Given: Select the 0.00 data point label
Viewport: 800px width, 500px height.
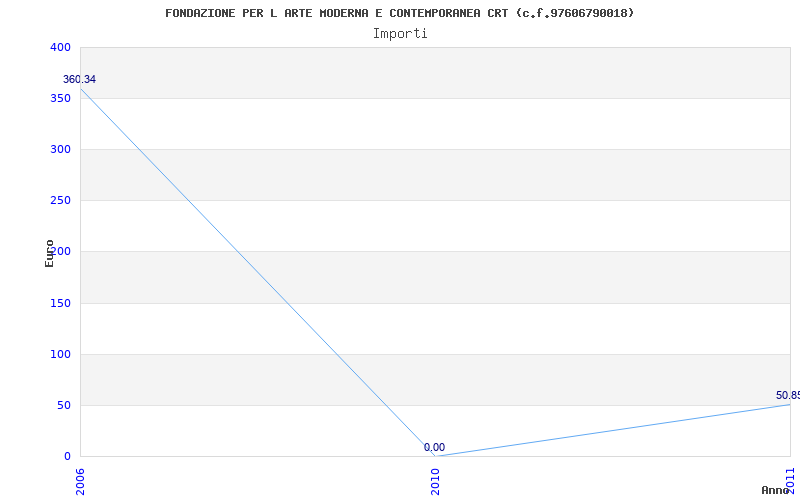Looking at the screenshot, I should click(434, 447).
